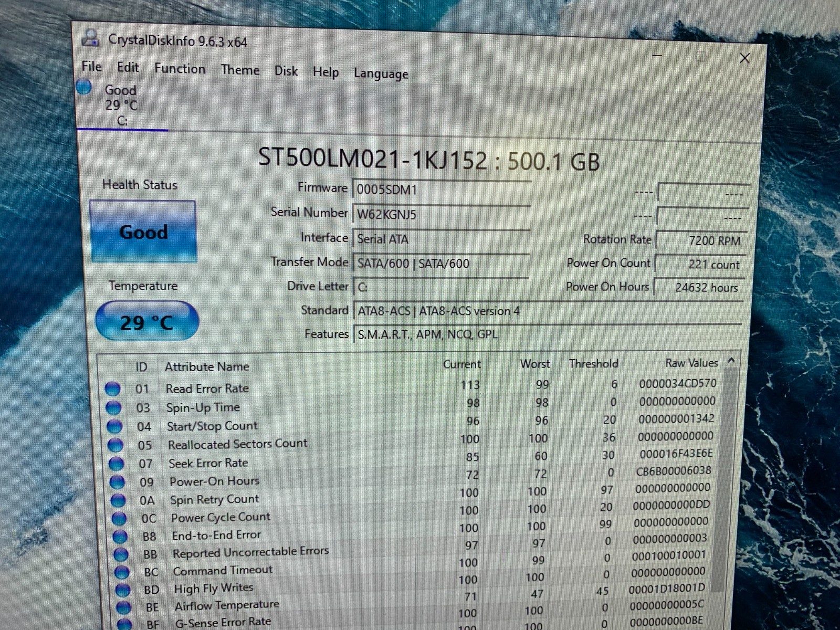Image resolution: width=840 pixels, height=630 pixels.
Task: Click the Power On Count value 221 count
Action: [x=700, y=264]
